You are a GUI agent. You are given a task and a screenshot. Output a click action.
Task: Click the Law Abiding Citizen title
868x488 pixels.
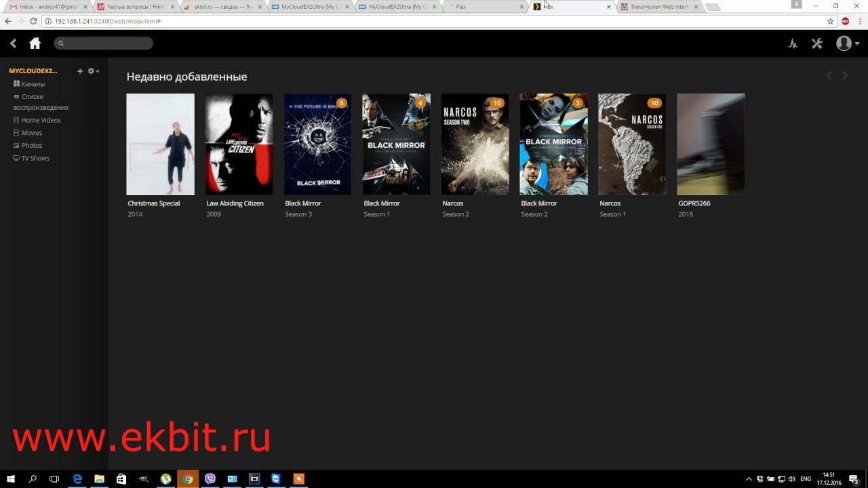pos(235,203)
